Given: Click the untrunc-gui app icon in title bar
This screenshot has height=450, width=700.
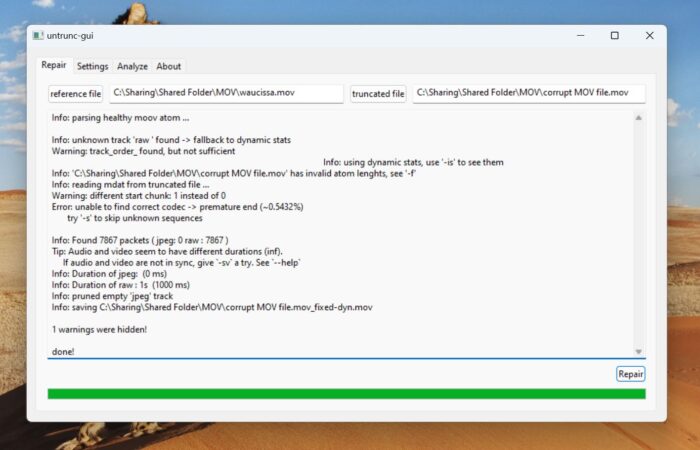Looking at the screenshot, I should 38,36.
